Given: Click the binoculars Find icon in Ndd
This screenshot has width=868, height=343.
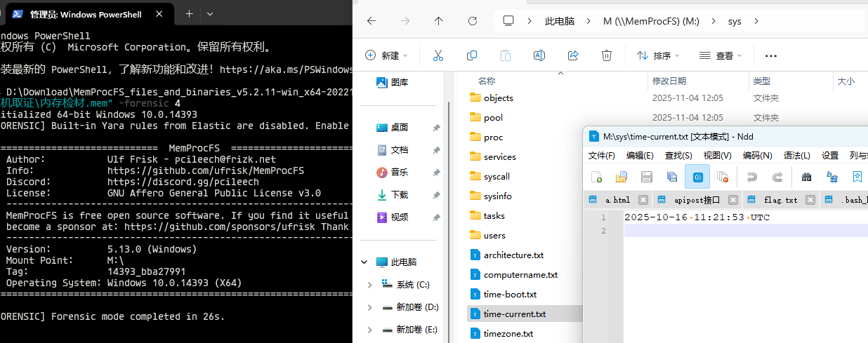Looking at the screenshot, I should click(x=806, y=177).
